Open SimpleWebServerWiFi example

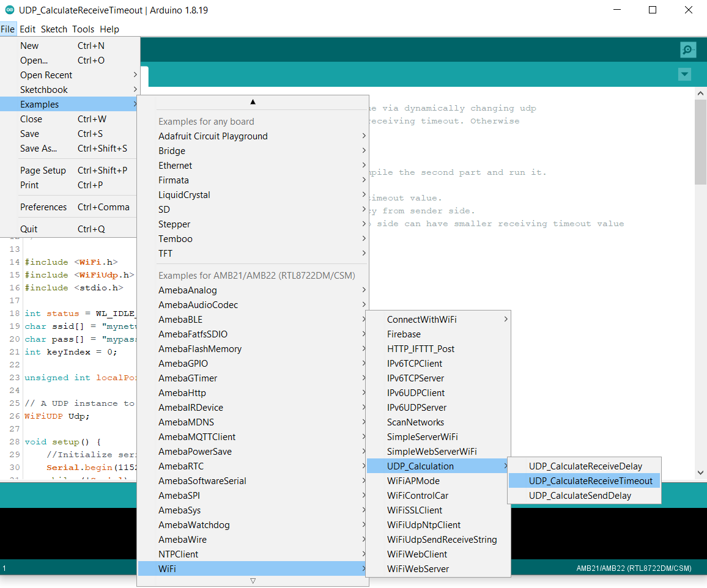click(x=439, y=452)
